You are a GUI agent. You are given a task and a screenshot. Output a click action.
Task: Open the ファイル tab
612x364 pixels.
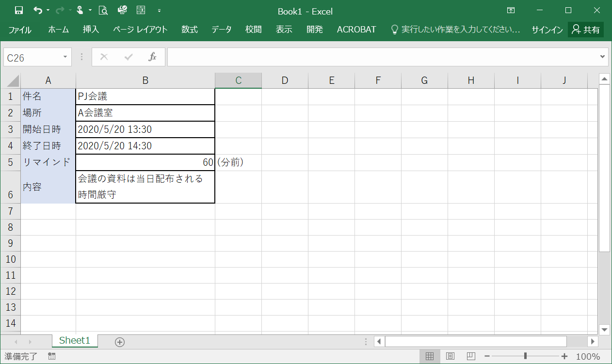coord(20,30)
